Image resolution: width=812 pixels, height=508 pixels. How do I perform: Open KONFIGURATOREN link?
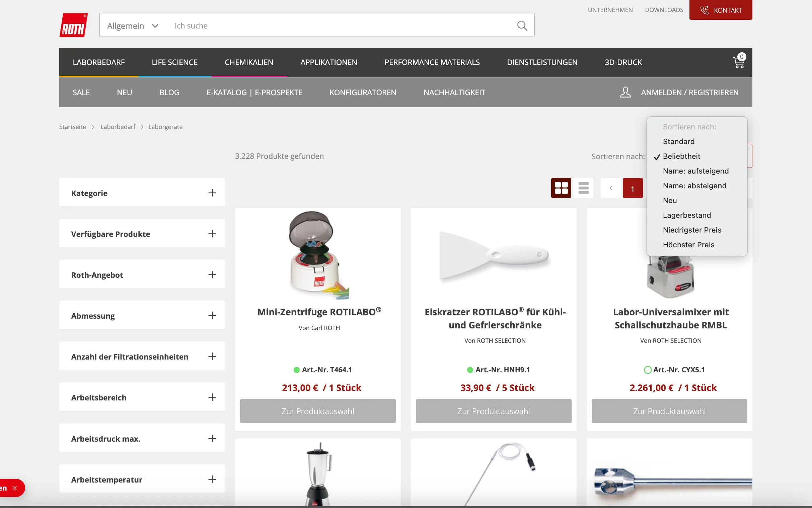363,92
